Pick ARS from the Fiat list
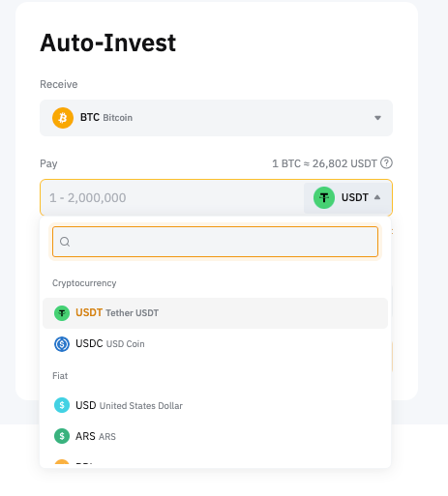The image size is (448, 496). coord(215,436)
